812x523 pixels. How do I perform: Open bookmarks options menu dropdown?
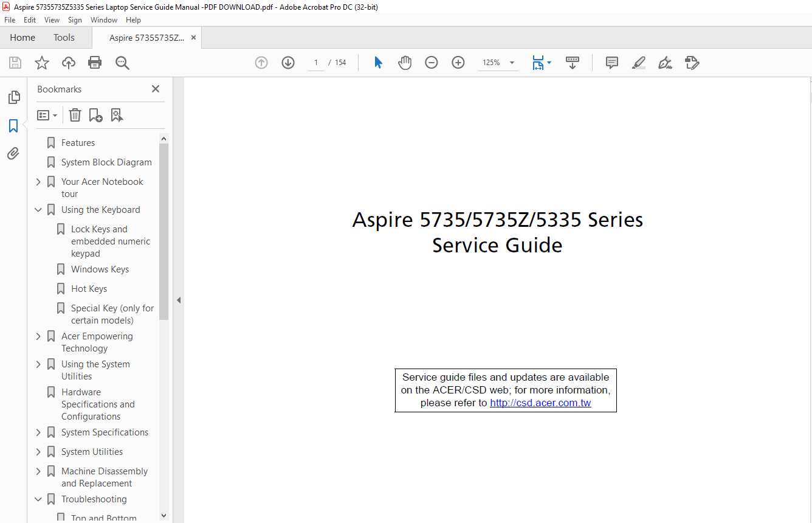[x=47, y=115]
